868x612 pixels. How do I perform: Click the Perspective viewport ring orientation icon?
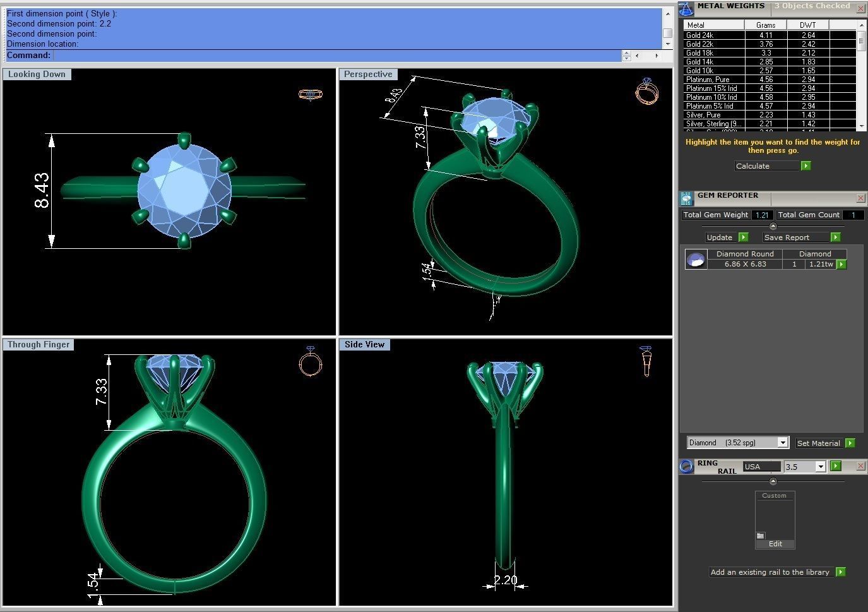(646, 92)
